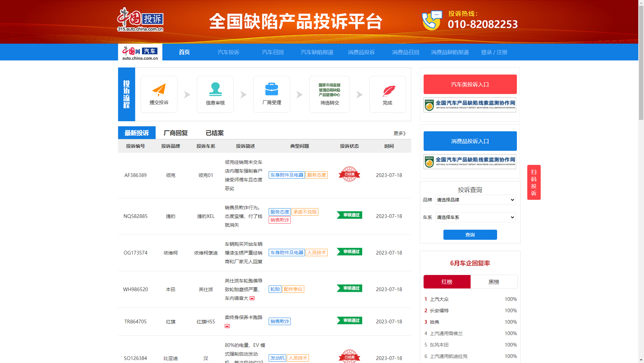Click the 中国投诉 315 logo in header
This screenshot has height=363, width=644.
click(140, 20)
